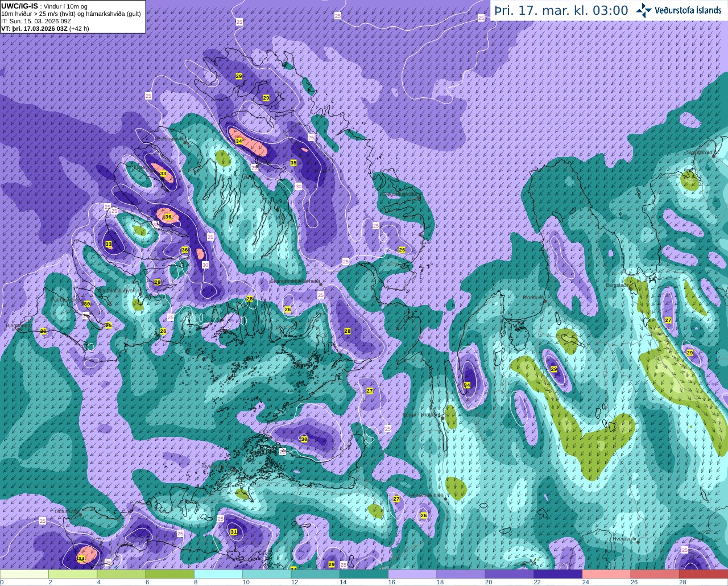The height and width of the screenshot is (586, 728).
Task: Click the Bíldudalsflugvöllur station label
Action: click(x=119, y=290)
